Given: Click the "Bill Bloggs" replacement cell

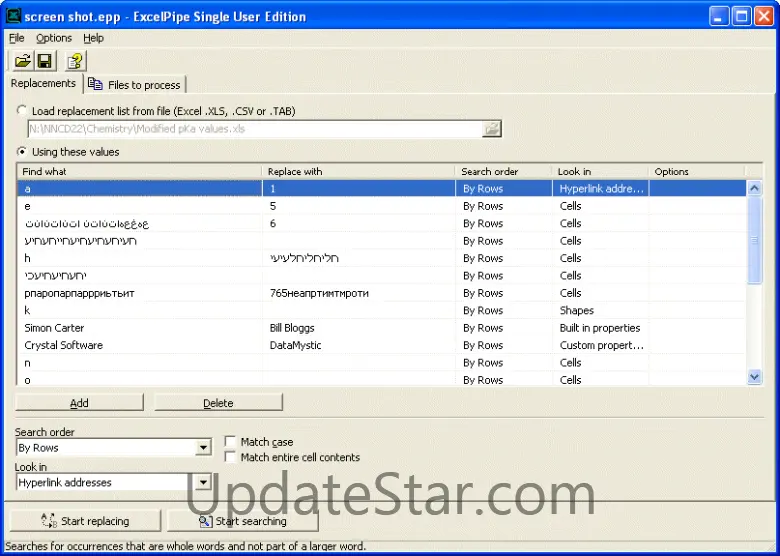Looking at the screenshot, I should click(x=359, y=328).
